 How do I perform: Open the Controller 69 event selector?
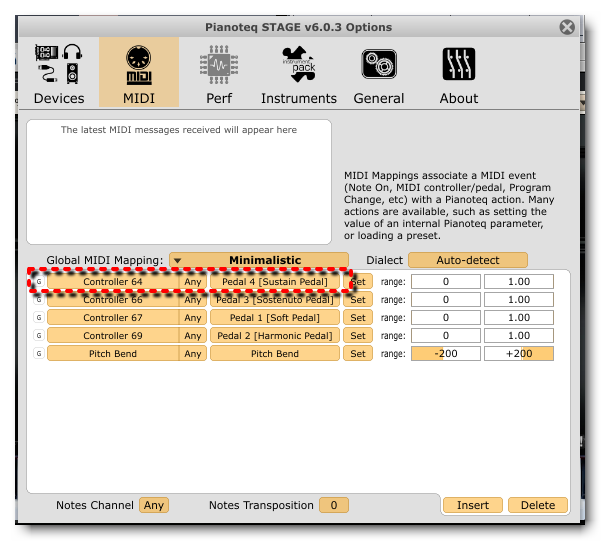(x=113, y=335)
